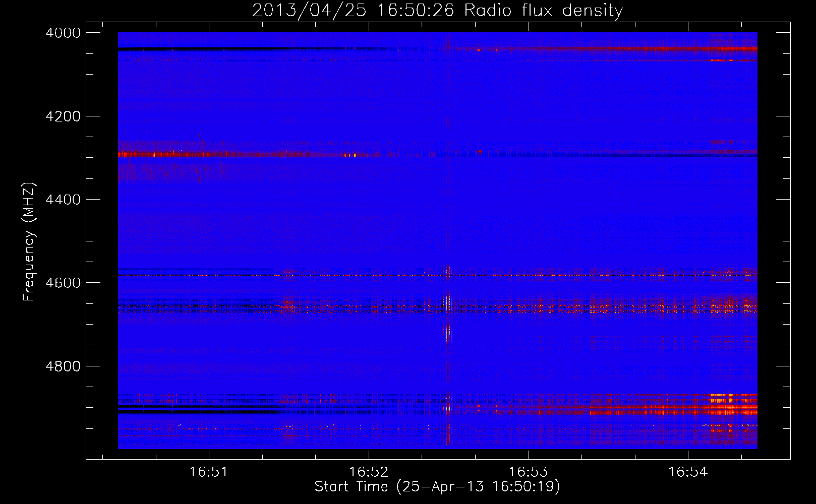
Task: Click the 16:54 time tick label
Action: (688, 472)
